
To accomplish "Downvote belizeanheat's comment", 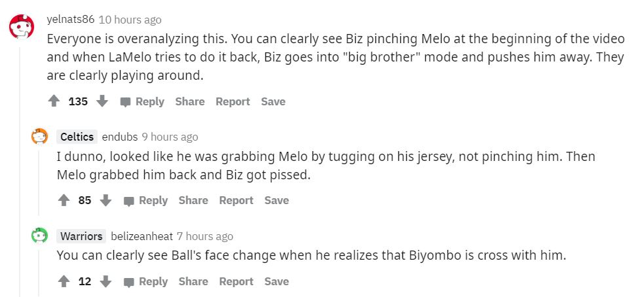I will point(105,281).
